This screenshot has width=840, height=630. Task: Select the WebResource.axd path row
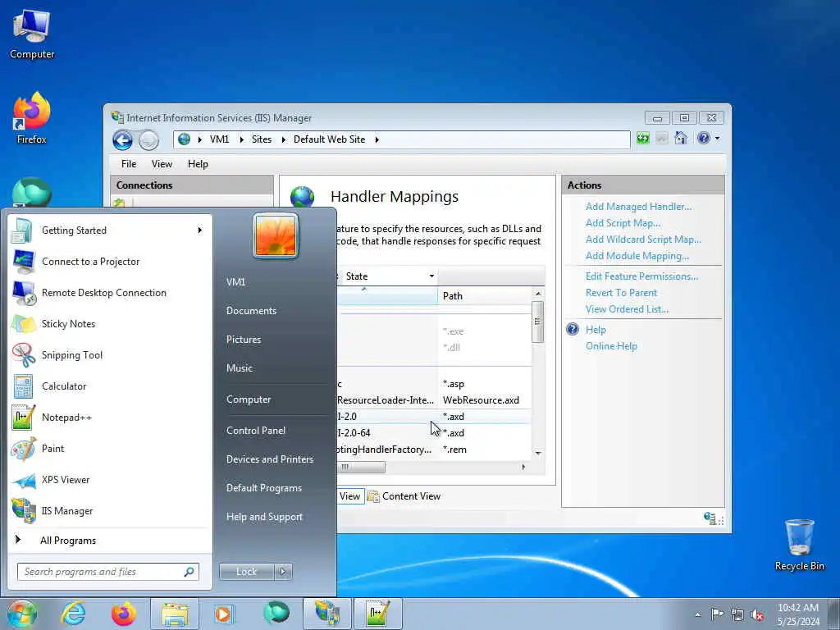435,400
